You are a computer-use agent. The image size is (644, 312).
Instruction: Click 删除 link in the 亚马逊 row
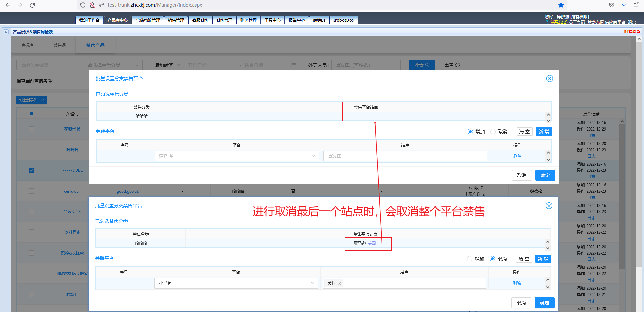coord(517,283)
